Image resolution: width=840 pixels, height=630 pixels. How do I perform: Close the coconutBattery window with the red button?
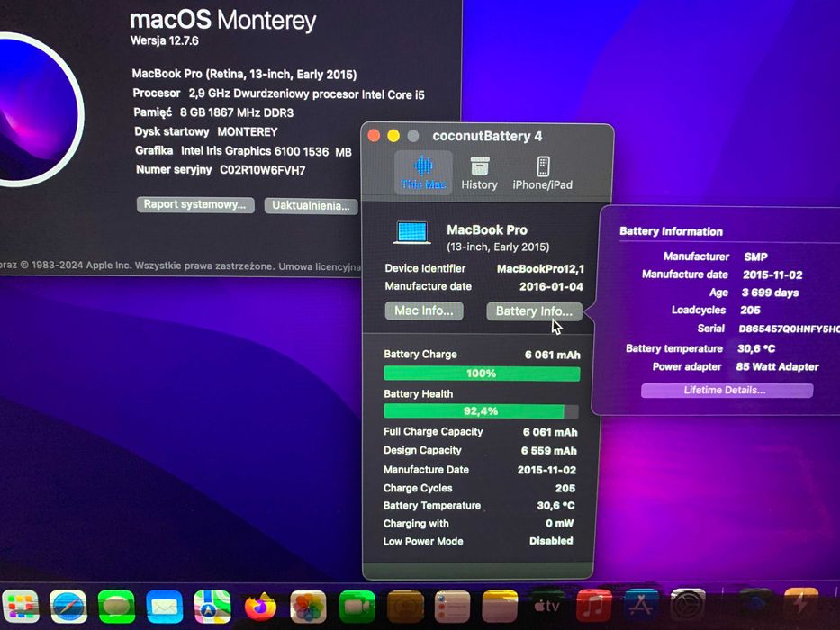(x=374, y=136)
